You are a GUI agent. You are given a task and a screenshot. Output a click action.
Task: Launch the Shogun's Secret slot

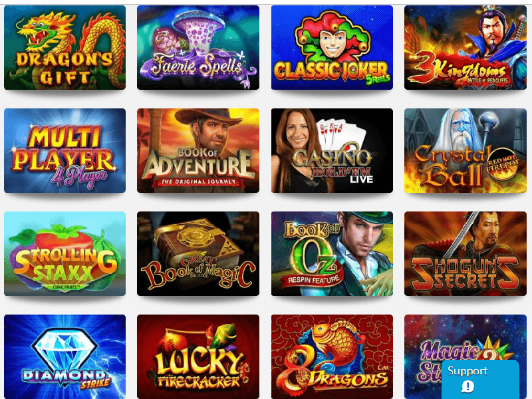465,254
